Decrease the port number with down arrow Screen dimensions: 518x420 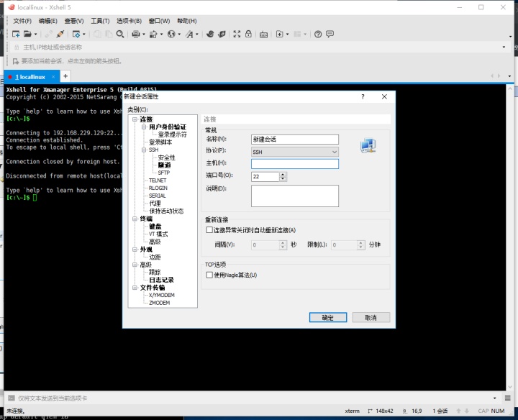coord(283,178)
